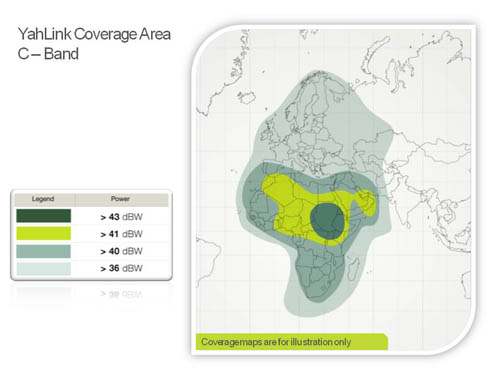Click the 'Power' column header
Image resolution: width=500 pixels, height=375 pixels.
(120, 199)
